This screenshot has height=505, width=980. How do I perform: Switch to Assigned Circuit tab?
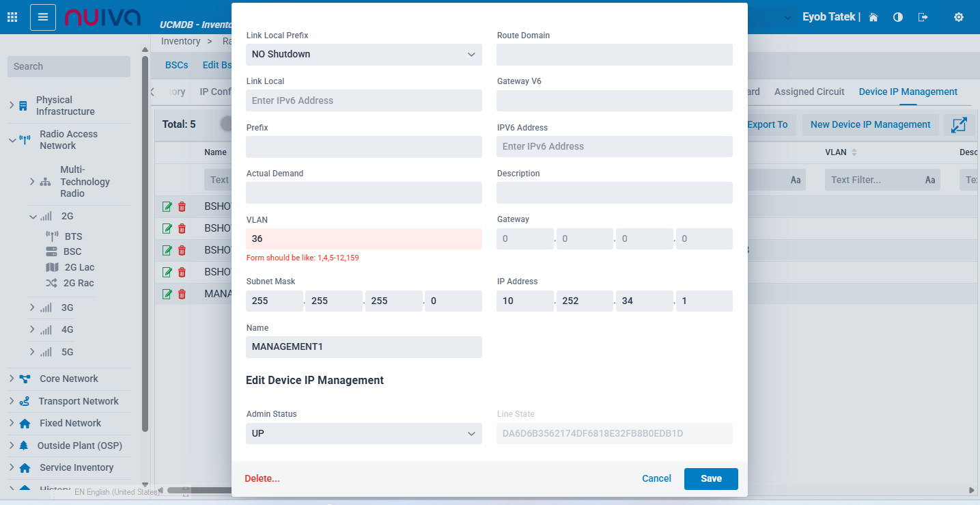[809, 92]
